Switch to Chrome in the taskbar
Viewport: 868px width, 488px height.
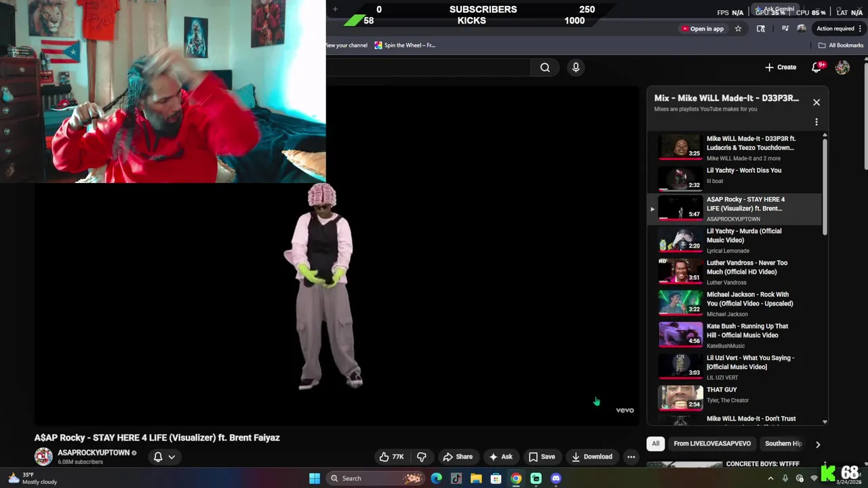coord(516,479)
